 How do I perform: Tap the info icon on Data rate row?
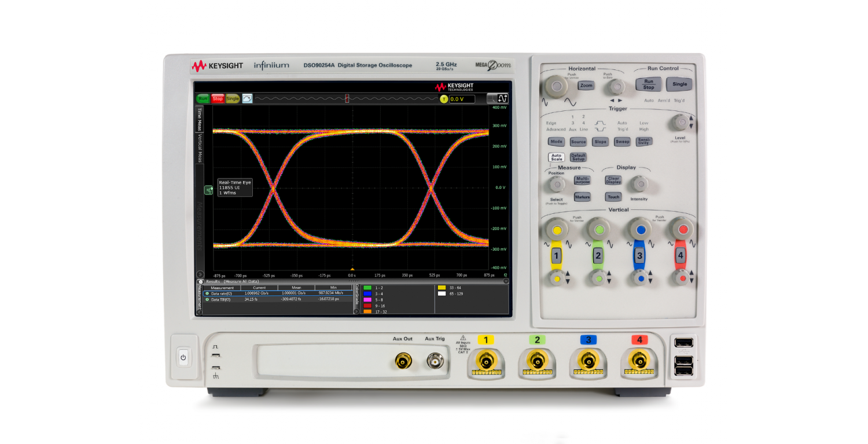click(207, 294)
